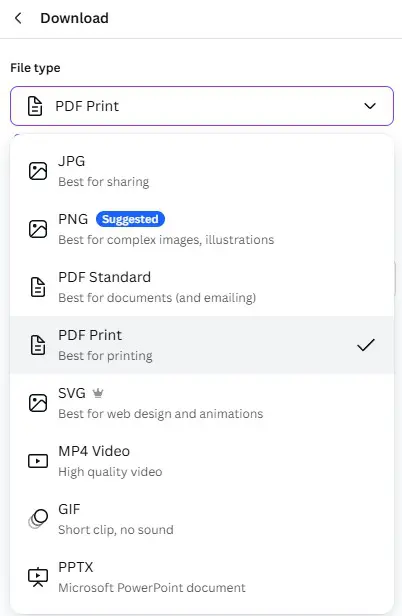Click the PPTX presentation icon
The height and width of the screenshot is (616, 402).
[38, 577]
